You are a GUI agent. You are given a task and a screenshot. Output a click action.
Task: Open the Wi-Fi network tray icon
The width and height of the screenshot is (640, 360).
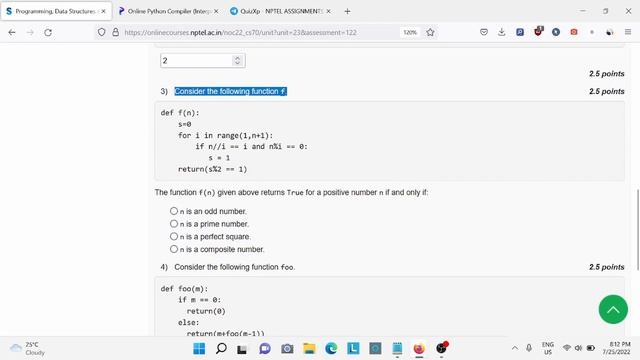click(x=567, y=348)
